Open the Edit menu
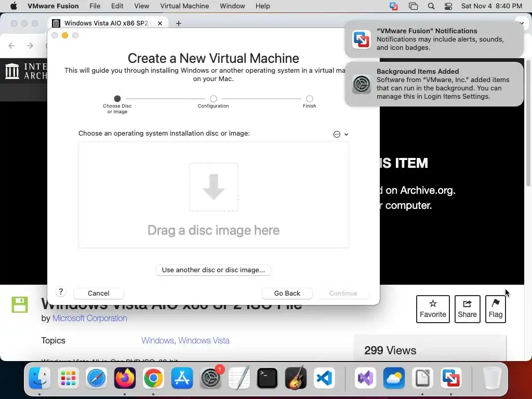 117,6
